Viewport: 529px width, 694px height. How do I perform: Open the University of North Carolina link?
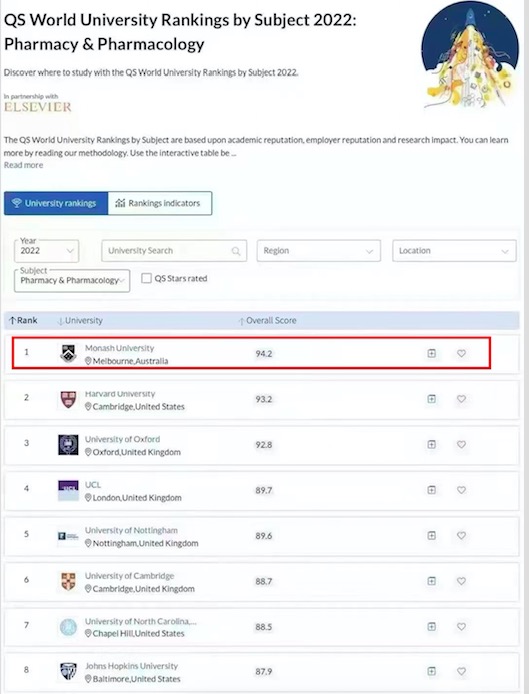(141, 621)
